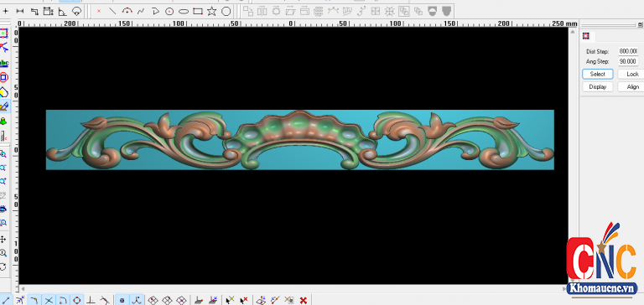Click the red X delete icon at bottom
Screen dimensions: 644x305
point(304,300)
